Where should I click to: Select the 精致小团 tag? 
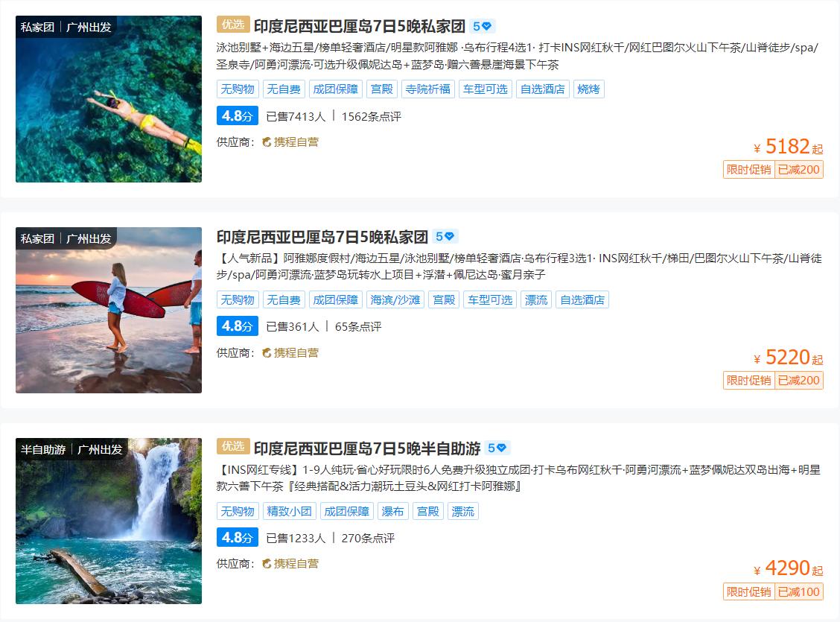289,511
